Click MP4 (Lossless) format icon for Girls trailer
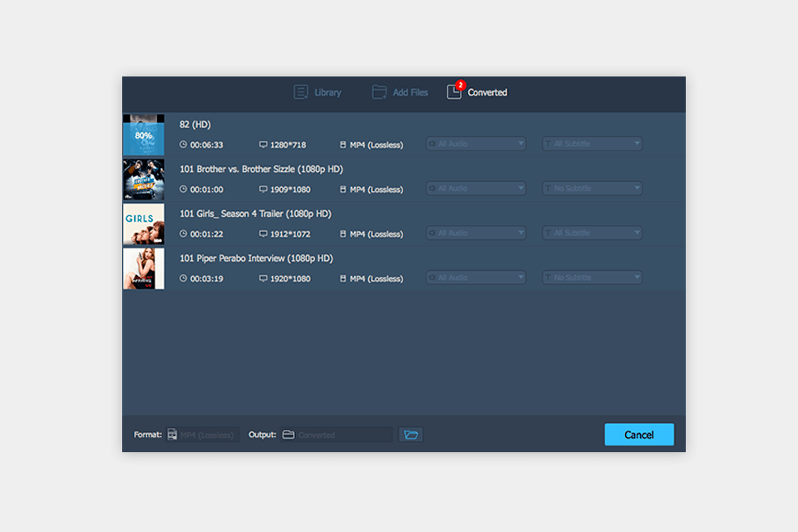798x532 pixels. 343,234
